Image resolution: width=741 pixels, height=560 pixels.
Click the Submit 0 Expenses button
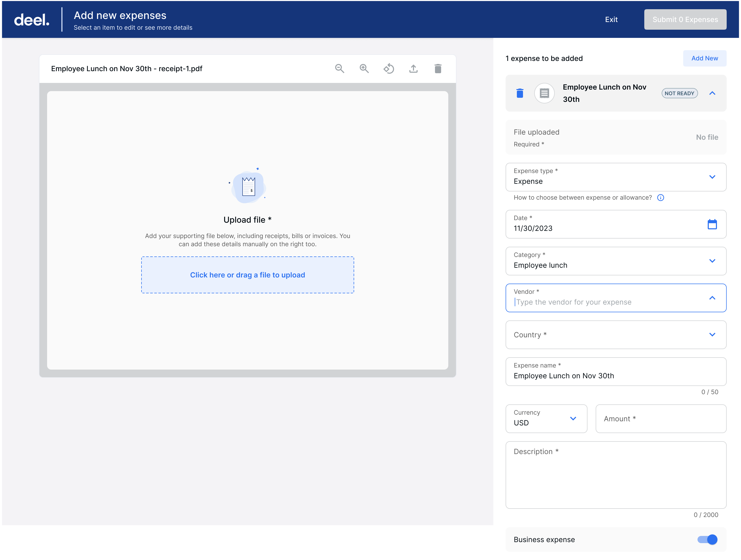click(x=685, y=19)
